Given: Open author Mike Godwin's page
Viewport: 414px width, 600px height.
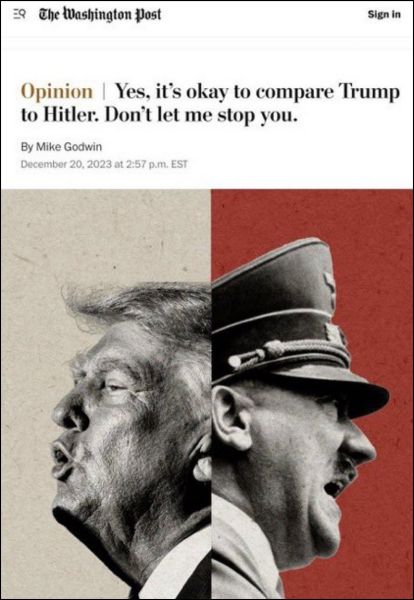Looking at the screenshot, I should [69, 147].
